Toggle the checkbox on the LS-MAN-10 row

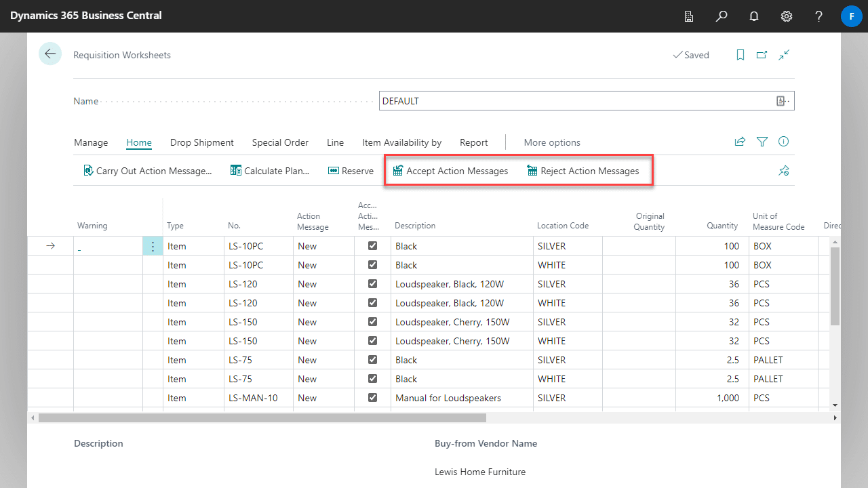coord(372,398)
